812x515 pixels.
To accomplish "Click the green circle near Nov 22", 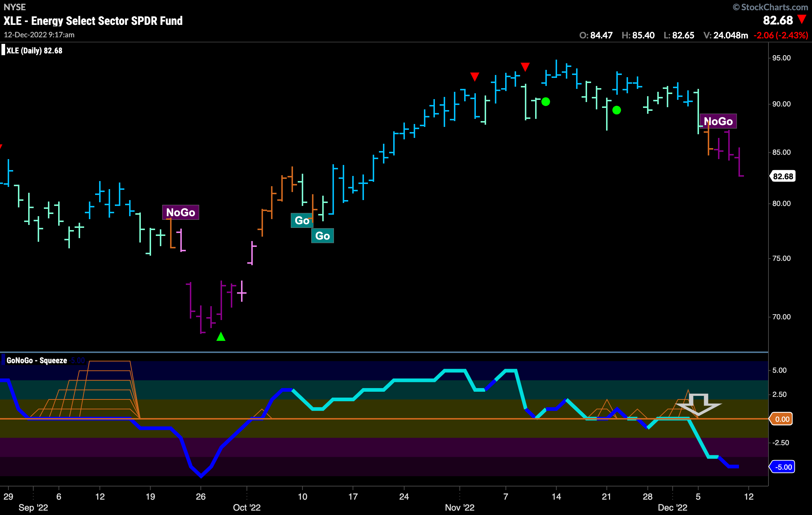I will pyautogui.click(x=617, y=110).
